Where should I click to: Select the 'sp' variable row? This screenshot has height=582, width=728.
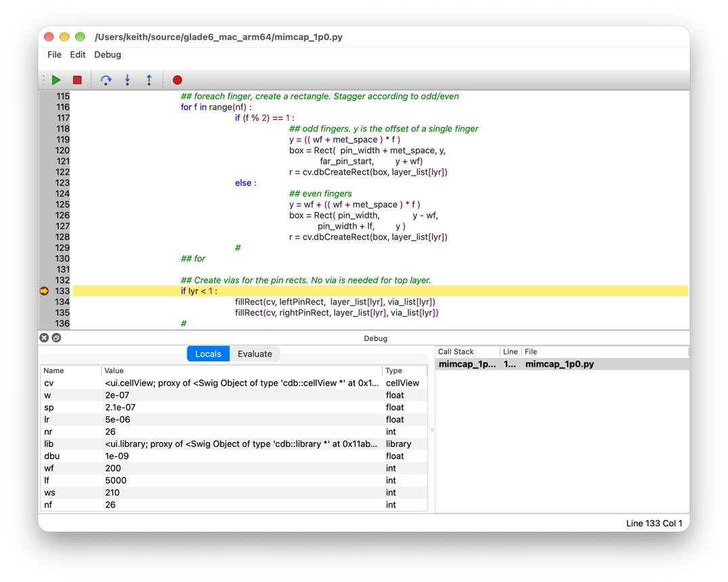pyautogui.click(x=234, y=407)
